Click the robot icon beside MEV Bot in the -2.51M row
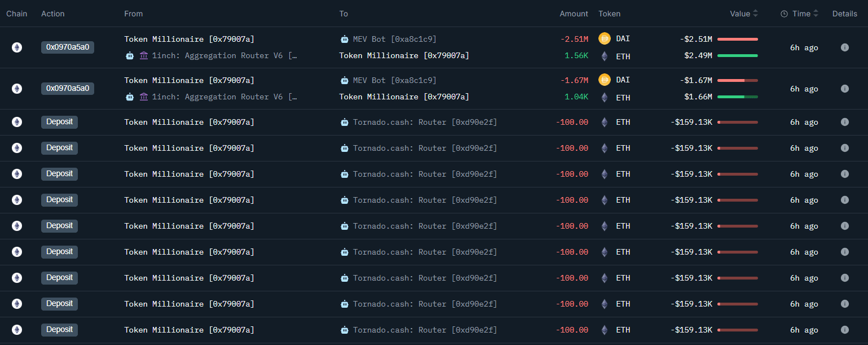The image size is (868, 345). (345, 39)
